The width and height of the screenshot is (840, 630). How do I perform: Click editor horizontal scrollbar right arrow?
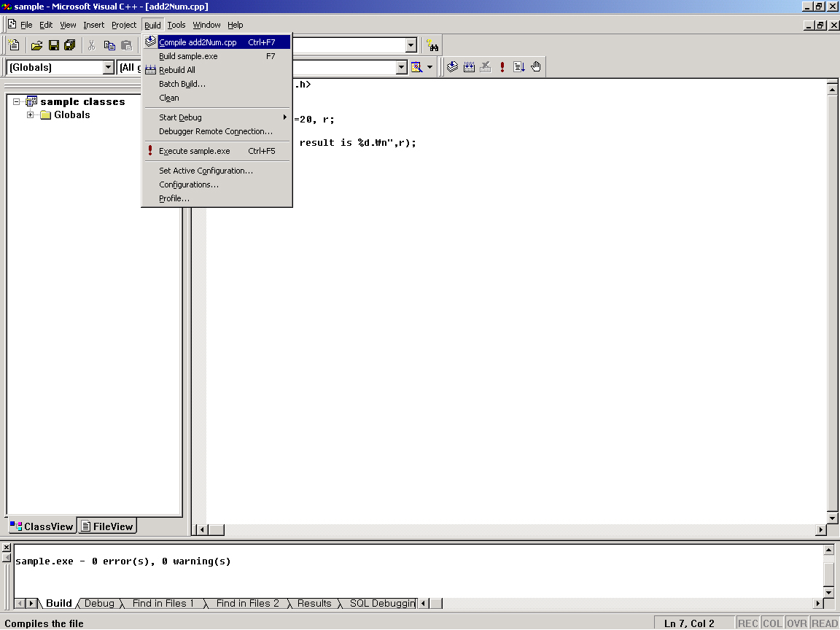[x=821, y=530]
